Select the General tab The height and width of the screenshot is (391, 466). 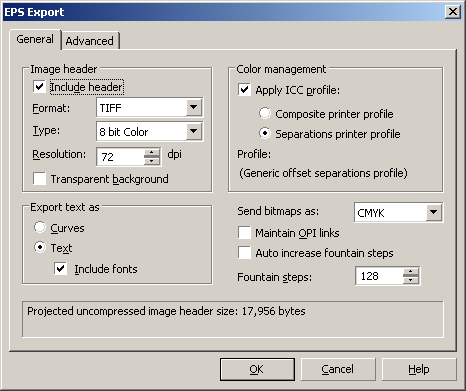35,39
